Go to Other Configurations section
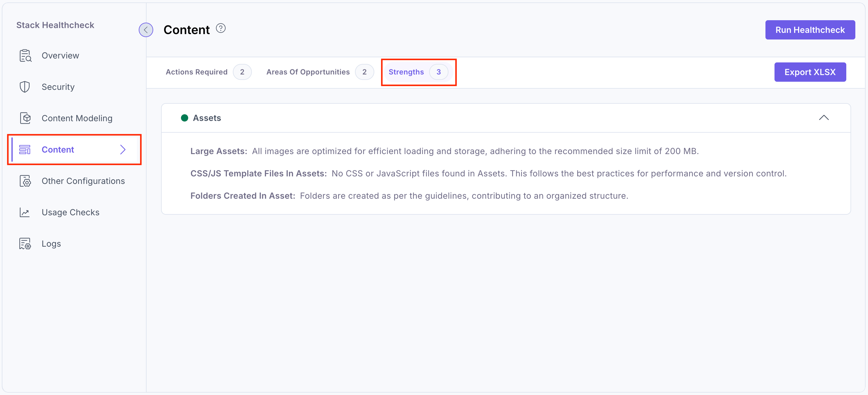 [83, 181]
